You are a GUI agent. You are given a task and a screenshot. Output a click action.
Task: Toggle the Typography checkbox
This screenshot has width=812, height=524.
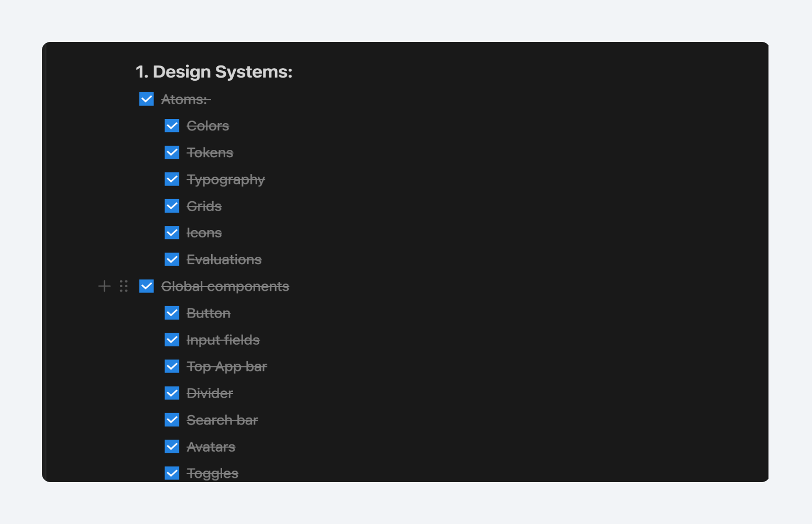[x=172, y=179]
